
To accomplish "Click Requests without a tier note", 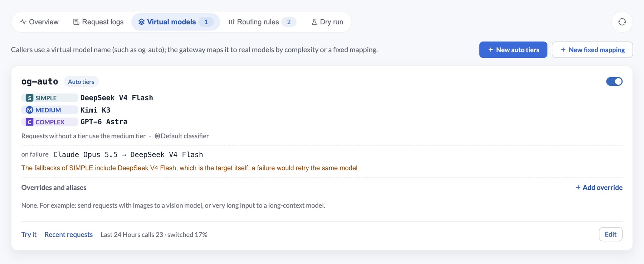I will [x=83, y=136].
